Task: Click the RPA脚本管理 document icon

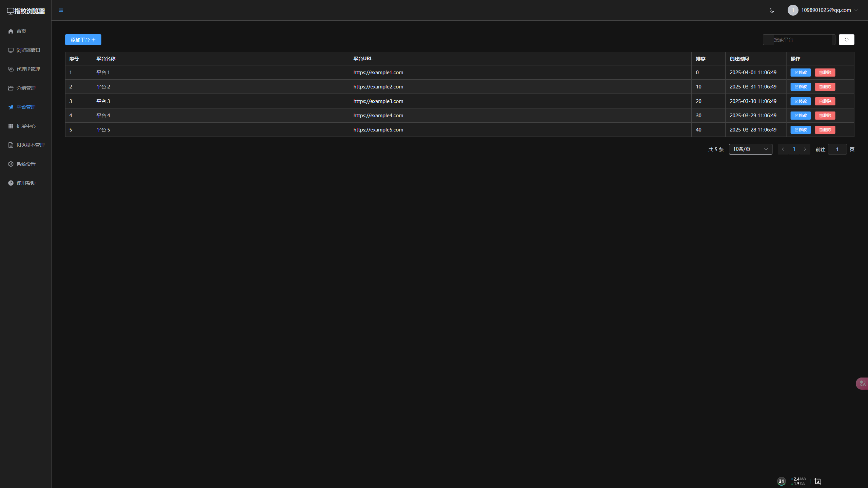Action: pos(11,145)
